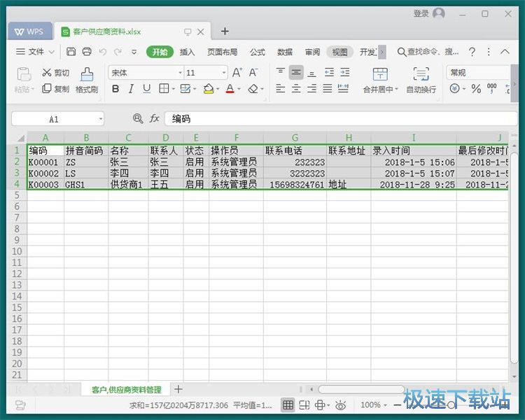Click the Copy (复制) button

pos(55,89)
